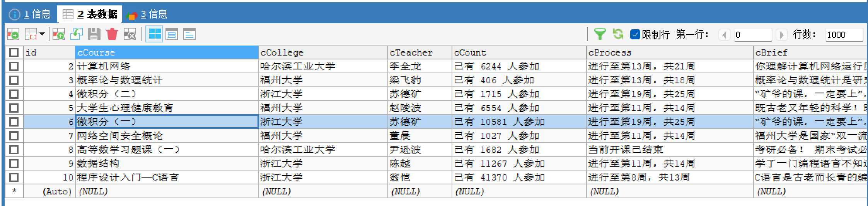This screenshot has height=206, width=868.
Task: Select count cell 已有 6244 人参加
Action: click(519, 66)
